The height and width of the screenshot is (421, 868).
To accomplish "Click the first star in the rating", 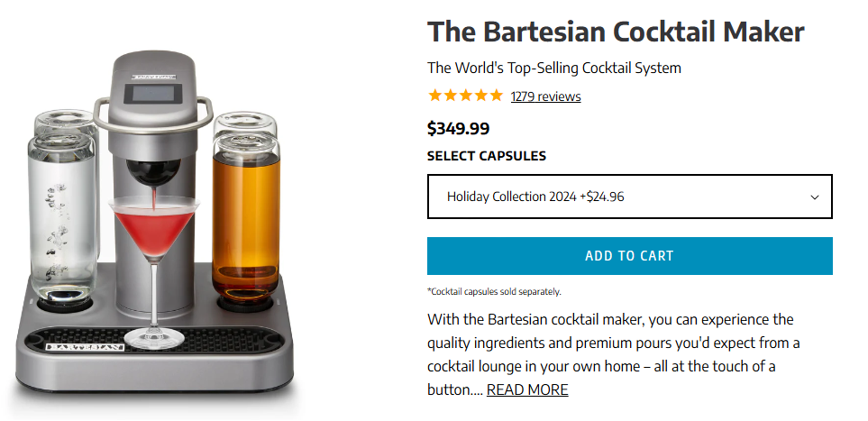I will 435,96.
